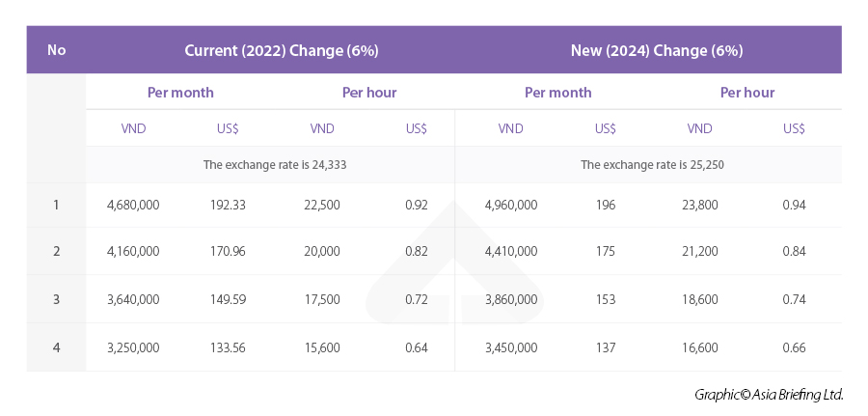The width and height of the screenshot is (868, 416).
Task: Click the 23,800 hourly VND value
Action: coord(699,205)
